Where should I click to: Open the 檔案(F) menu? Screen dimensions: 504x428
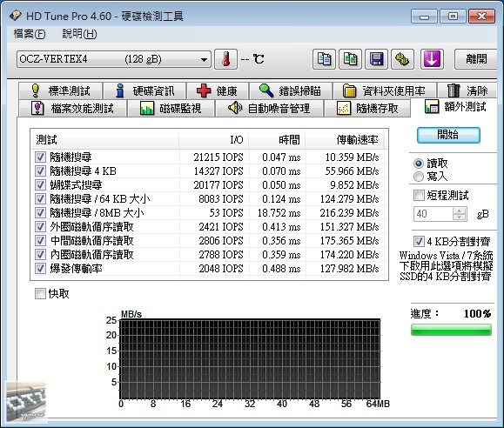(x=30, y=34)
